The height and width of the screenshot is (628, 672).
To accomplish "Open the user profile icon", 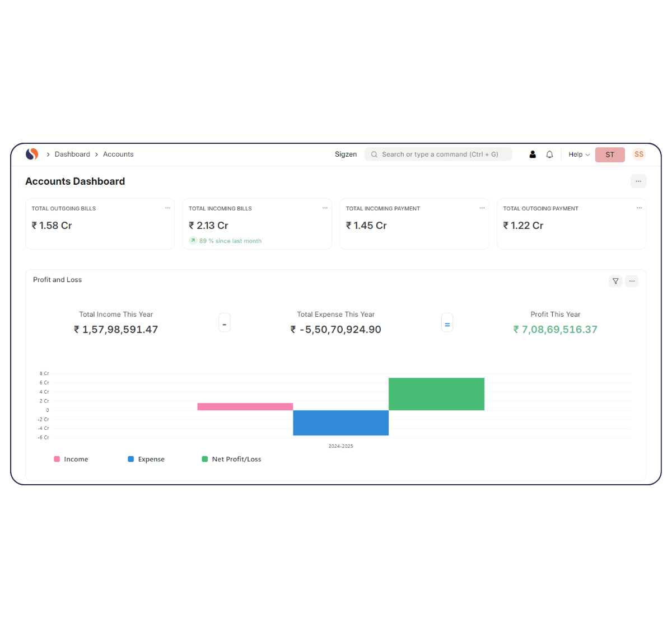I will (533, 154).
